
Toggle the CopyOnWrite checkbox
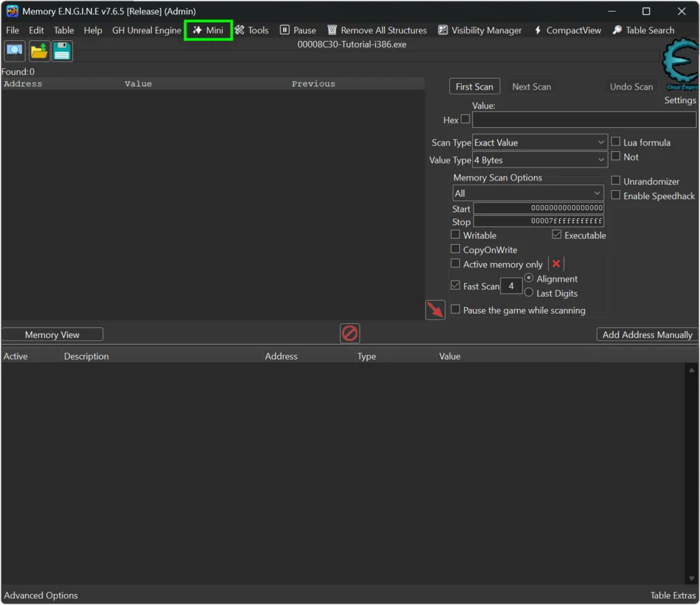click(455, 249)
